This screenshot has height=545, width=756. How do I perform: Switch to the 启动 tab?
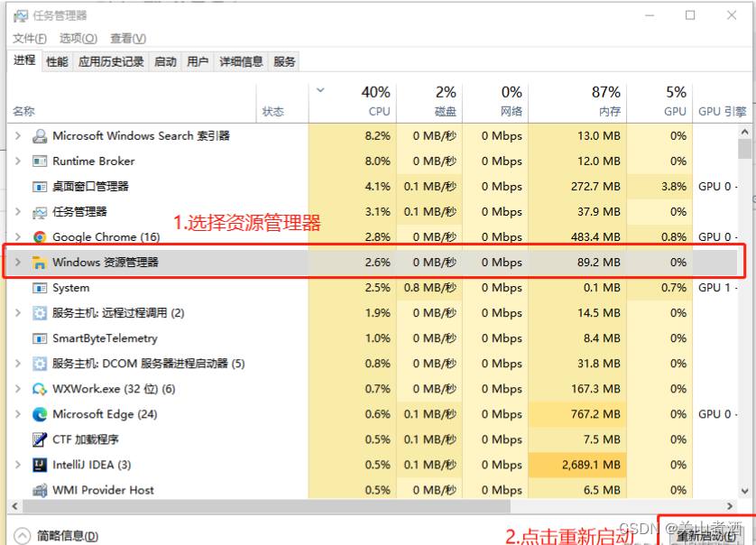coord(165,61)
